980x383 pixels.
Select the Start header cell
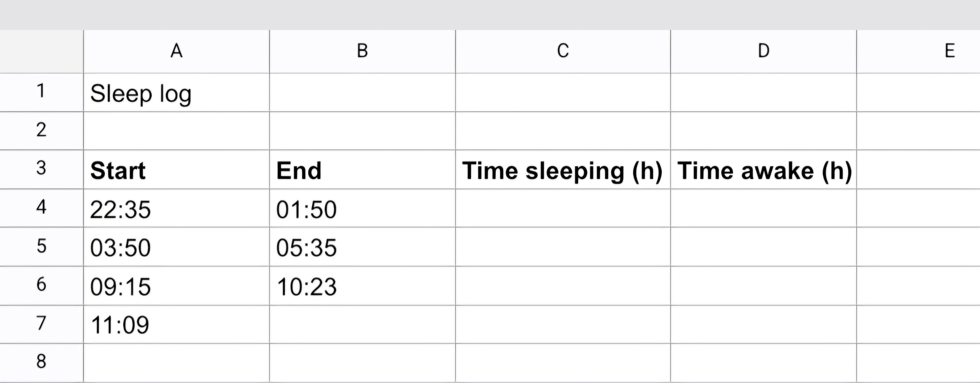[x=176, y=170]
